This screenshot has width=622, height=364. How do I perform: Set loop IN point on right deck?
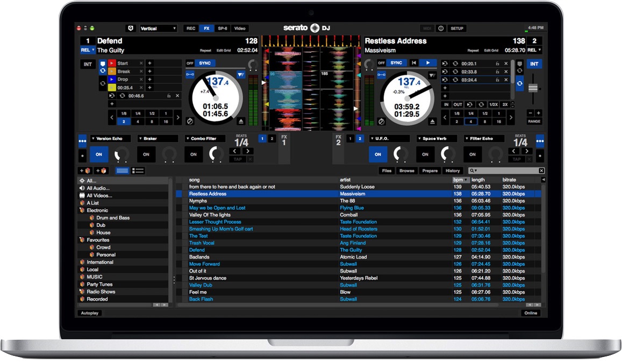click(x=446, y=104)
